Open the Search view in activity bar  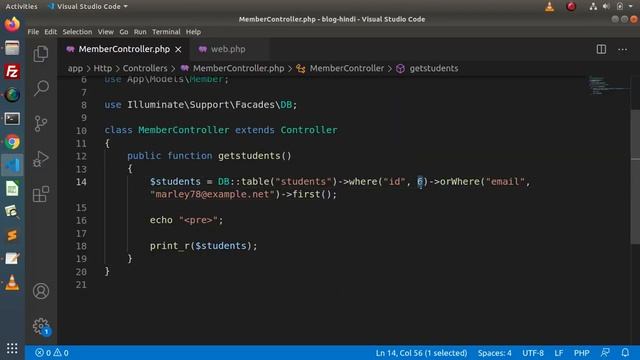tap(41, 88)
